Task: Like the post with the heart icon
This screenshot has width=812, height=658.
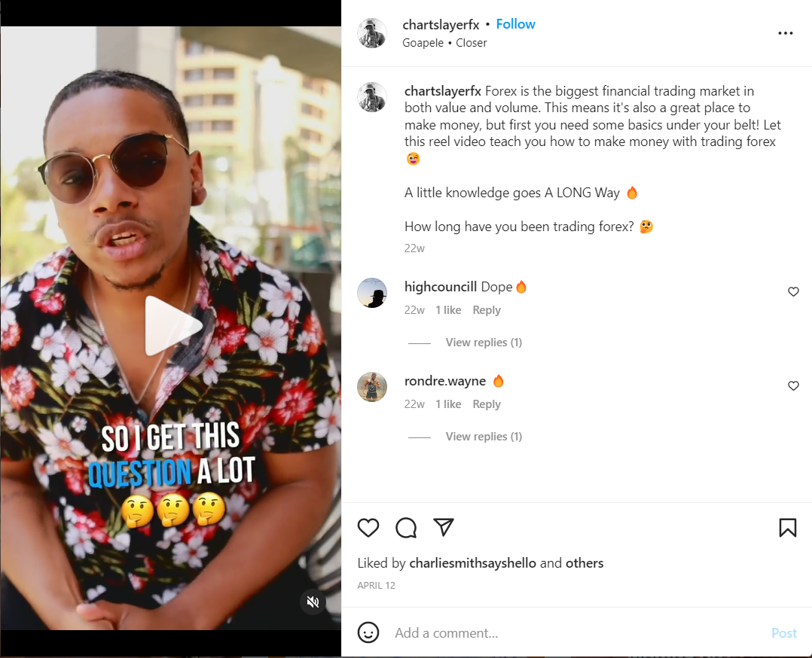Action: click(x=368, y=528)
